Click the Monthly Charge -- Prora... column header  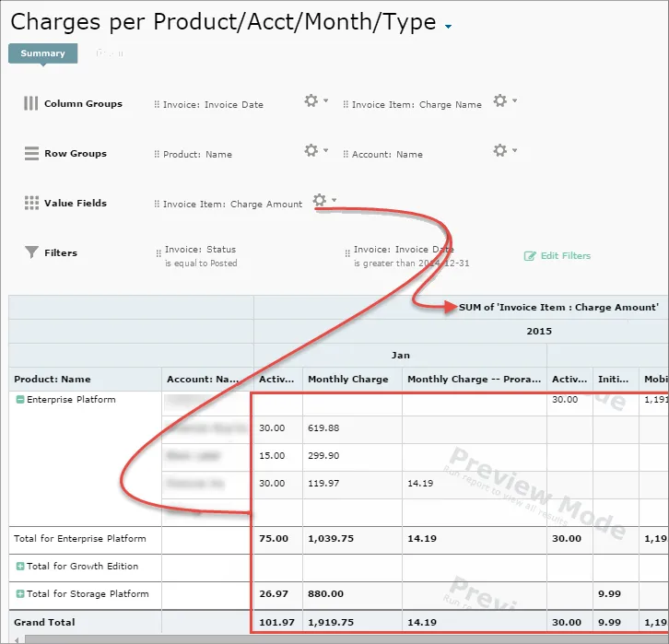[475, 380]
